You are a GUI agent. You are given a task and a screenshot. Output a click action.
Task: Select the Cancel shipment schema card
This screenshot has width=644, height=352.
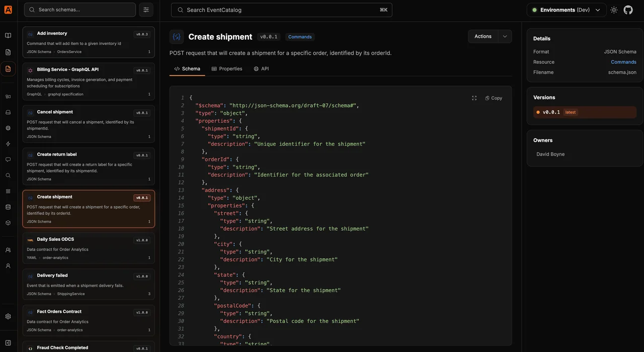point(89,124)
